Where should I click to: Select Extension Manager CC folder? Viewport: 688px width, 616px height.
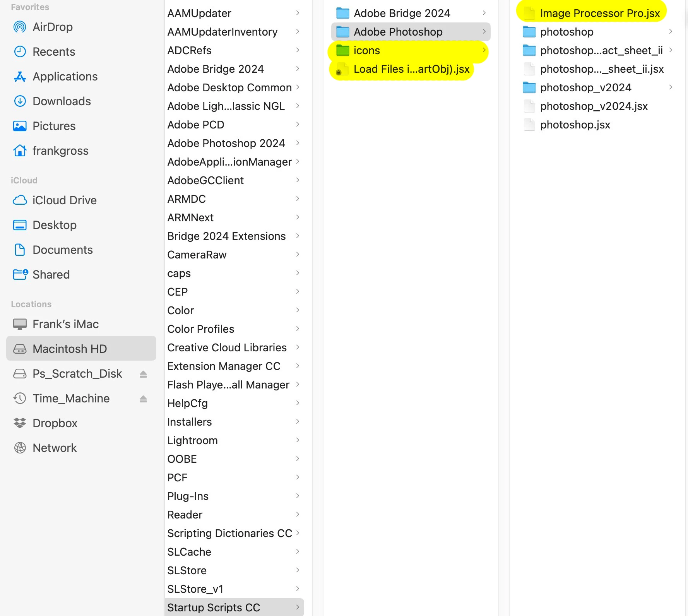coord(234,366)
